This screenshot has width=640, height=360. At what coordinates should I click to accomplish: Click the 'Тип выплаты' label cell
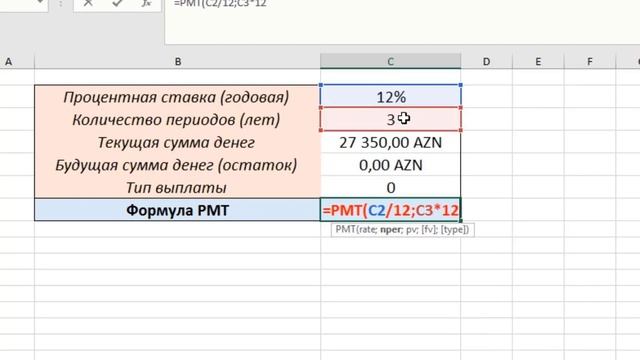tap(178, 187)
